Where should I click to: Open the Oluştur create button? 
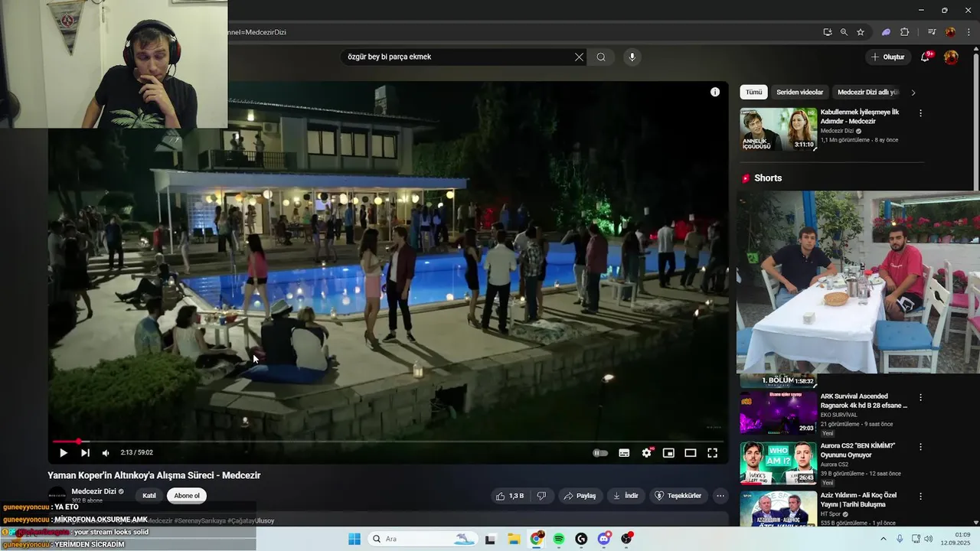point(887,57)
